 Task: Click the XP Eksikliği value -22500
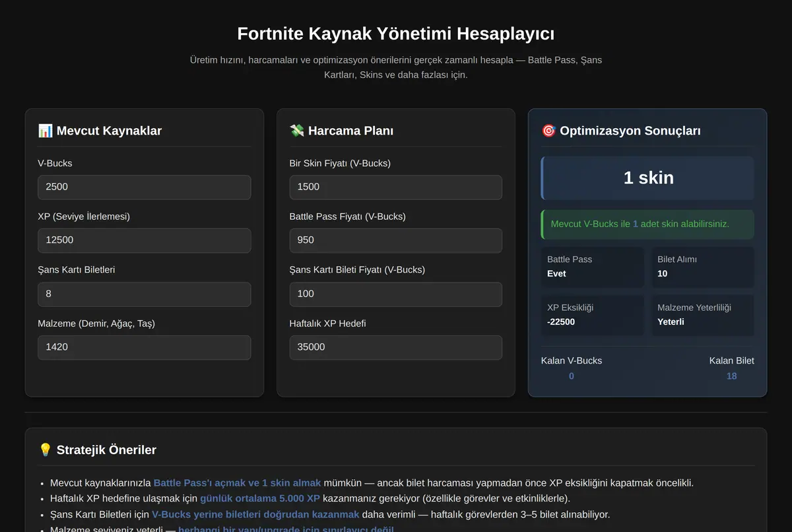[561, 322]
